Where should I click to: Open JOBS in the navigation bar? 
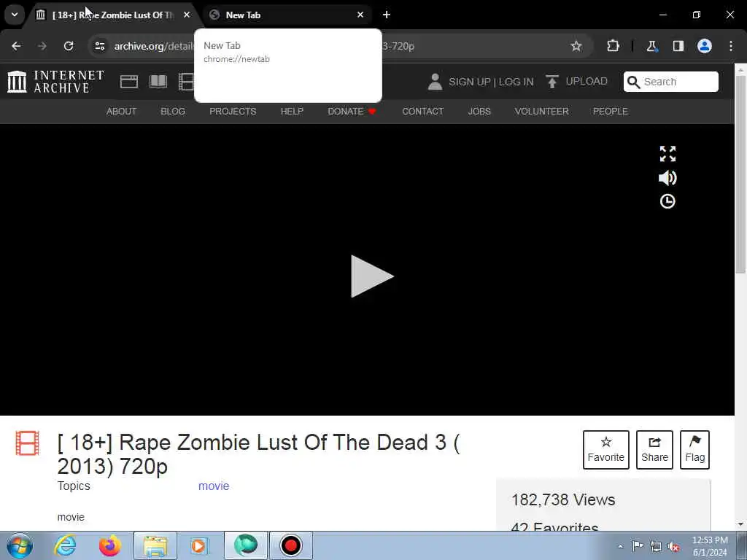(x=479, y=112)
